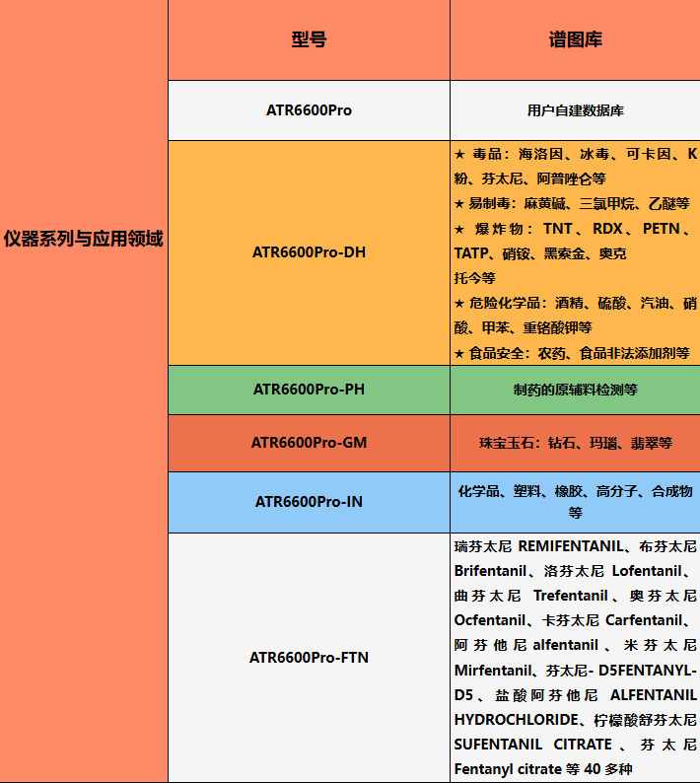Click the 制药的原辅料检测等 text
This screenshot has height=783, width=700.
tap(575, 390)
